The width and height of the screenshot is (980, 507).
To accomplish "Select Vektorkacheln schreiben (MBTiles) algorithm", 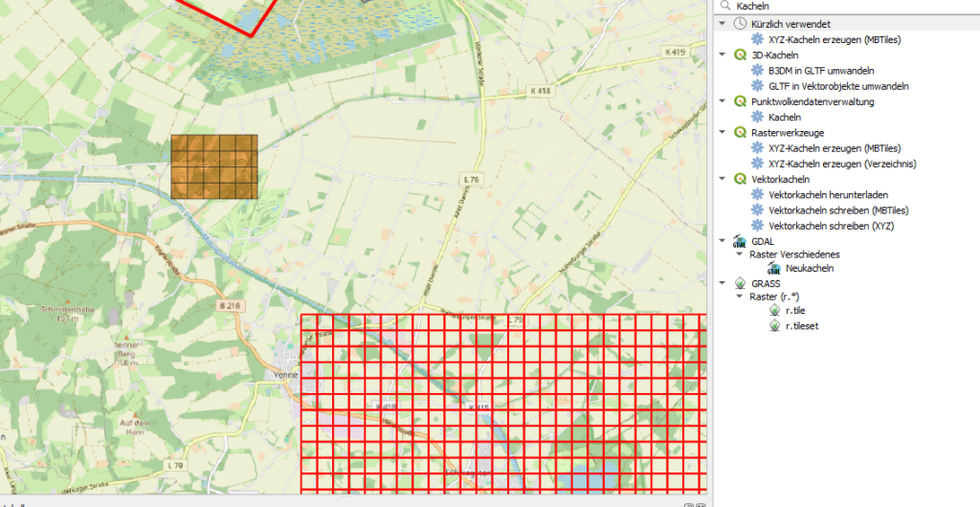I will pyautogui.click(x=838, y=209).
